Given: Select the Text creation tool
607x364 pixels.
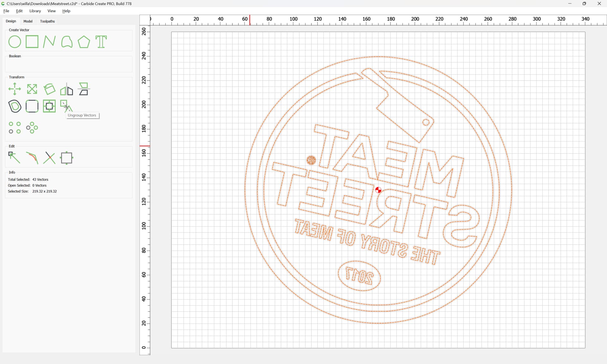Looking at the screenshot, I should 101,42.
